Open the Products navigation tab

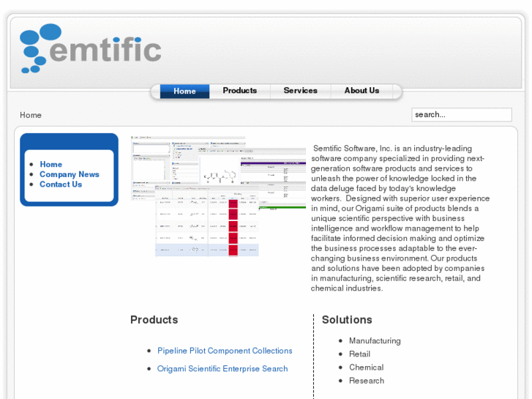point(239,91)
